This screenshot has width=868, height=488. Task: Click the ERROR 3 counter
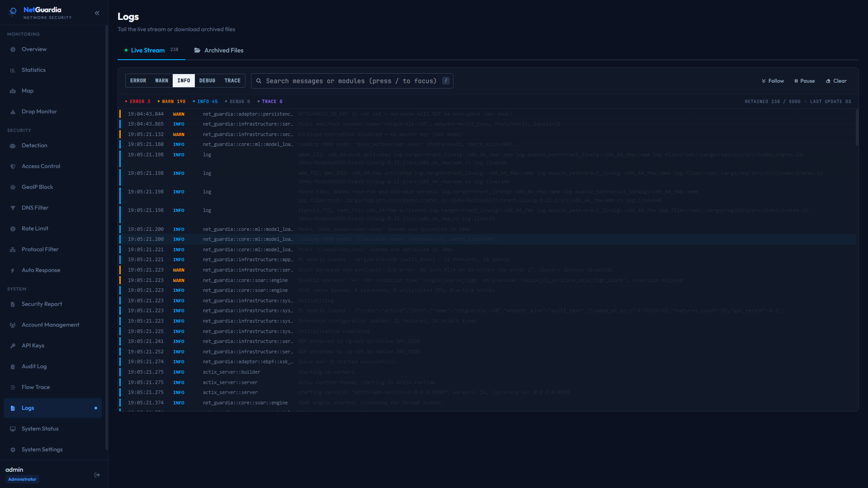point(137,102)
